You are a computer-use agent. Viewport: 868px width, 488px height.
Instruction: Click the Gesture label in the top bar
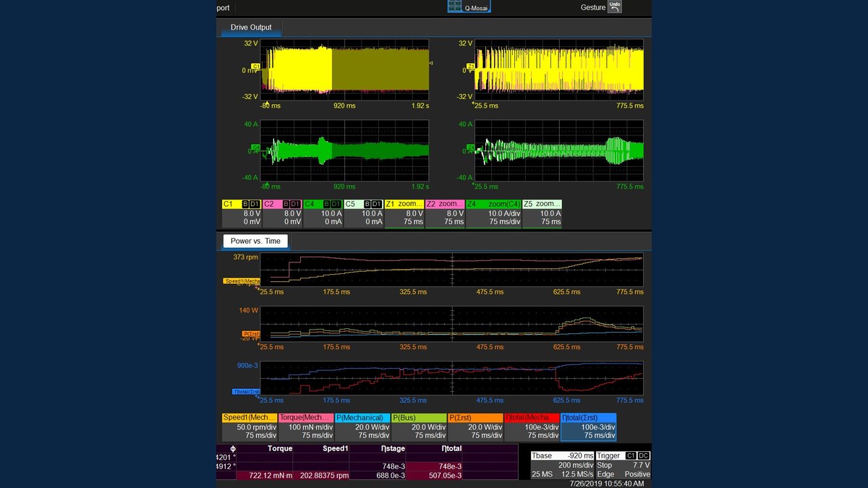tap(593, 7)
